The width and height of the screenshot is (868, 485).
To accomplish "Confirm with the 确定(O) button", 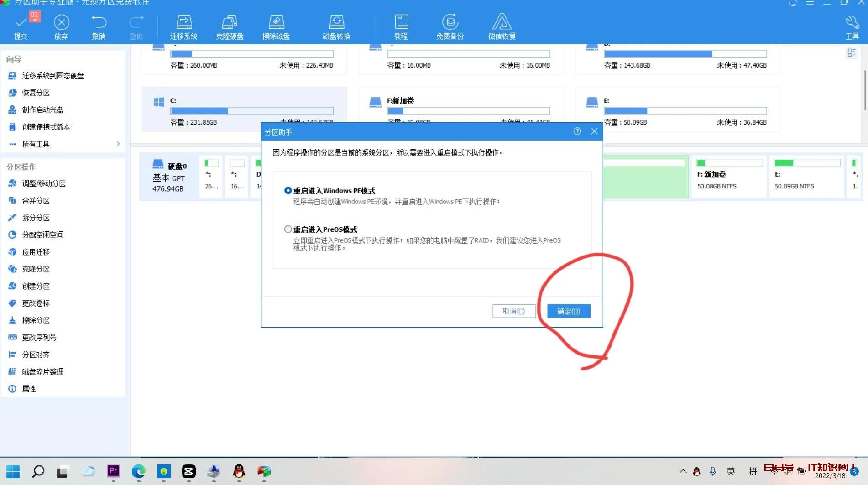I will point(569,311).
